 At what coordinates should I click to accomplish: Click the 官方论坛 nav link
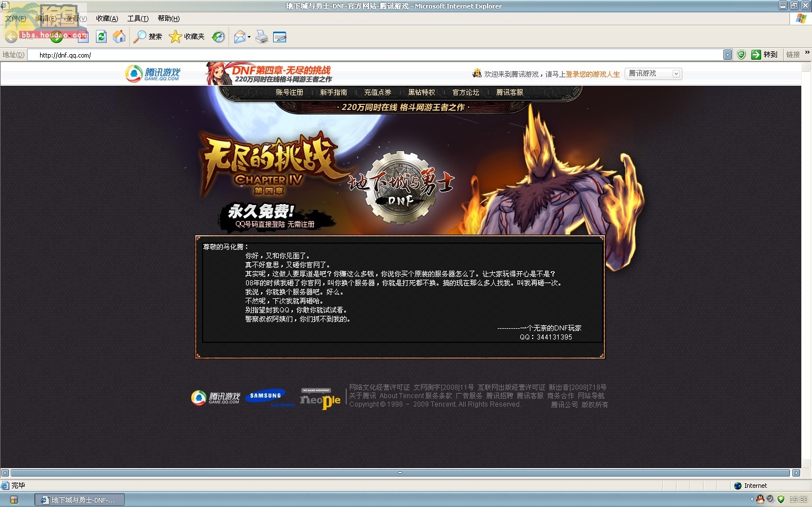[466, 92]
